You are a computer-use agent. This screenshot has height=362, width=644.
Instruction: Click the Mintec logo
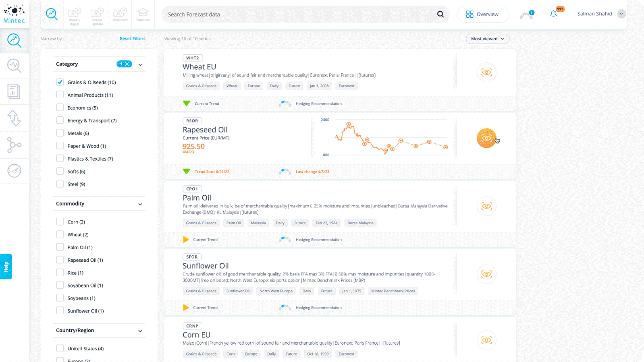point(14,14)
